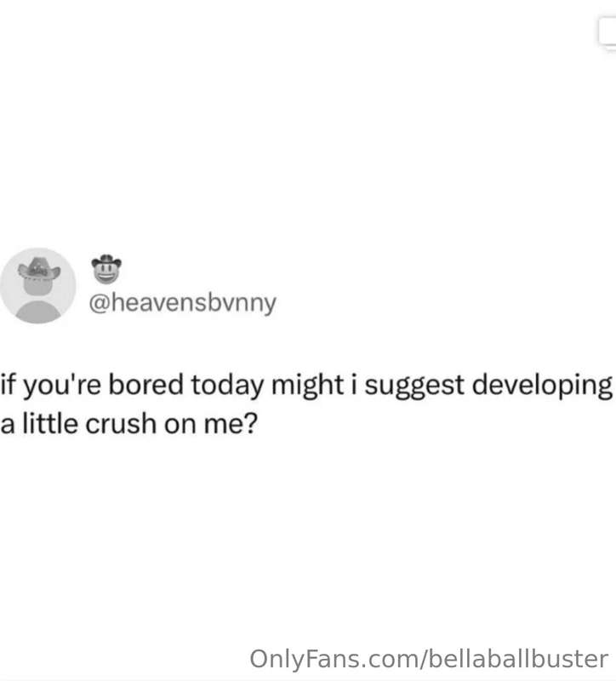Open the heavensbvnny profile avatar
The height and width of the screenshot is (681, 616).
pos(37,286)
